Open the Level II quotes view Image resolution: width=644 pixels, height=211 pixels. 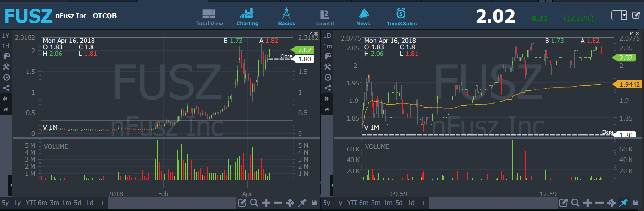coord(325,18)
